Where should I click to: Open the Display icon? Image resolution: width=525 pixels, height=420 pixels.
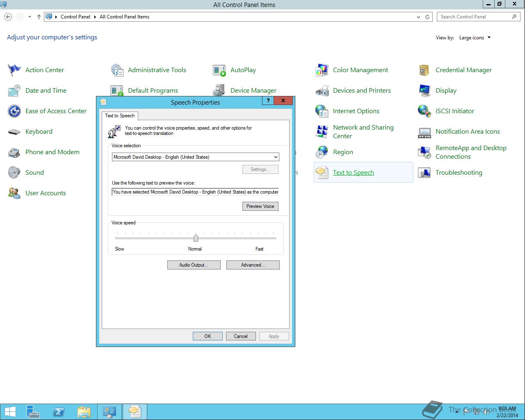tap(425, 91)
